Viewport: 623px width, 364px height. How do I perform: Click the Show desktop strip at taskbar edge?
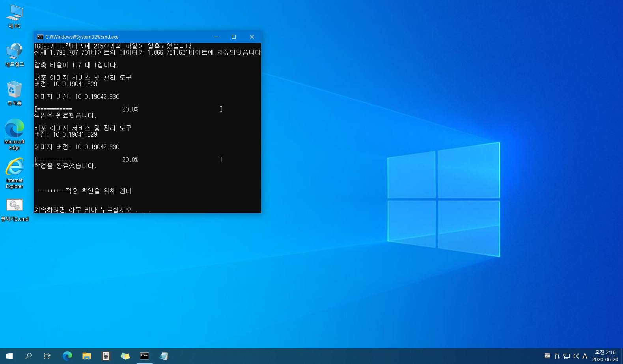click(622, 356)
